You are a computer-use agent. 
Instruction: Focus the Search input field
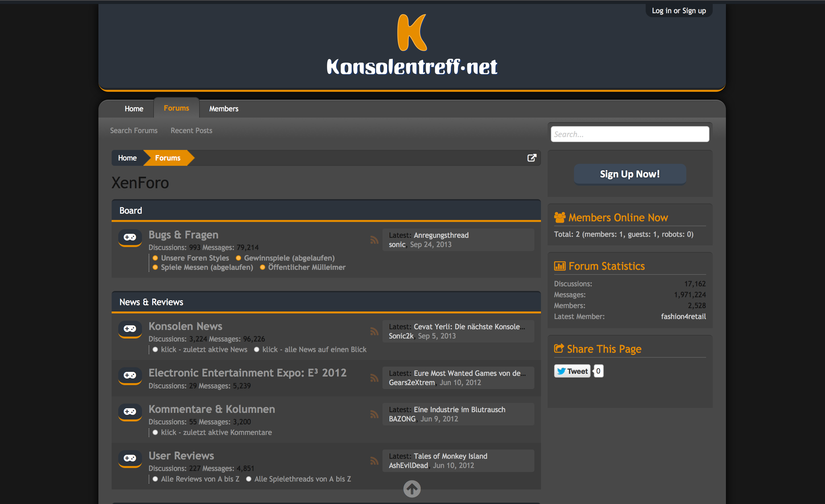coord(630,134)
